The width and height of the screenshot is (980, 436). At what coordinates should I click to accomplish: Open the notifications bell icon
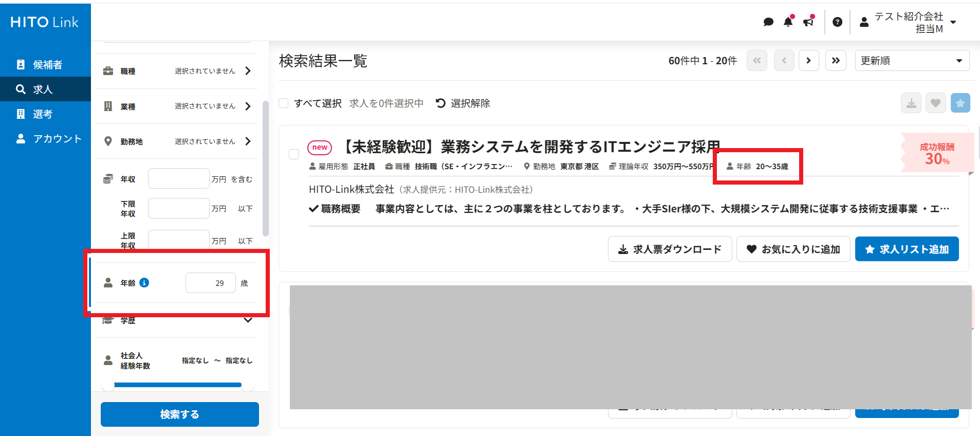click(788, 22)
